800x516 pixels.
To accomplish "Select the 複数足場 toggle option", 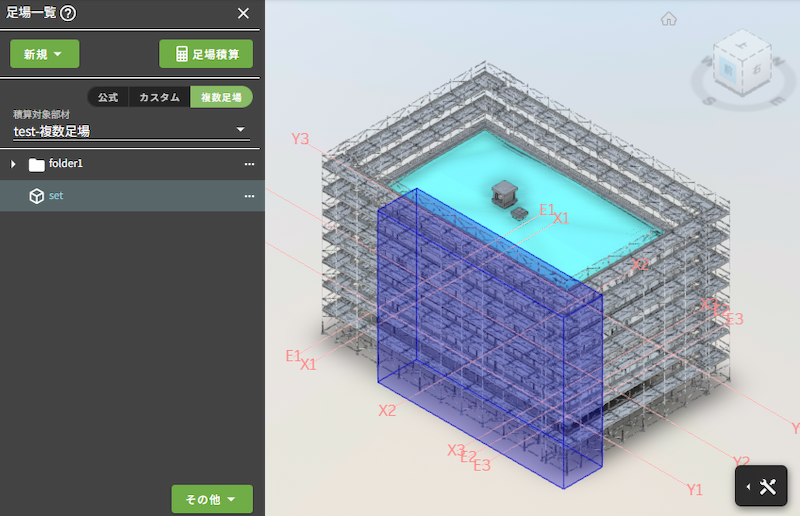I will coord(221,97).
